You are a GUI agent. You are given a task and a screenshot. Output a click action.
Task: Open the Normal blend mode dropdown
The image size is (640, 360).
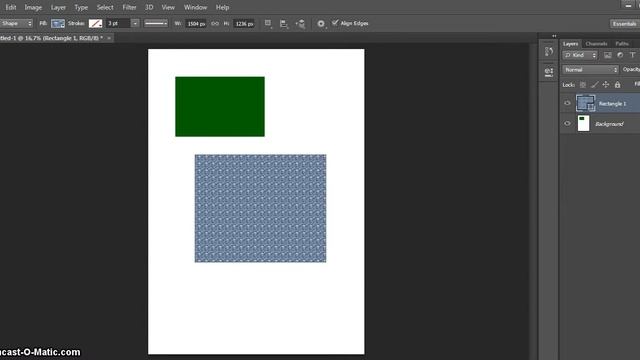591,70
